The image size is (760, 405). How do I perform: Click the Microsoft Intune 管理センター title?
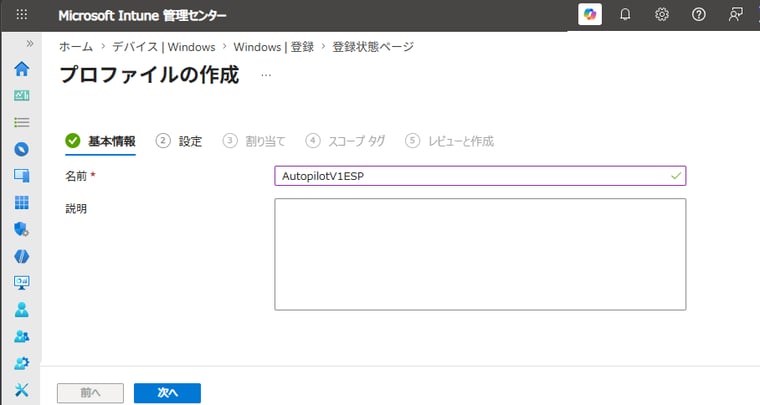pyautogui.click(x=142, y=16)
